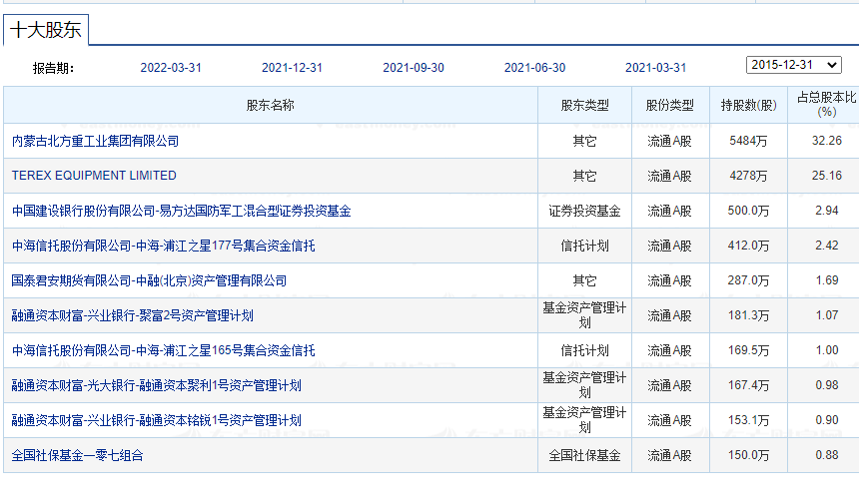This screenshot has height=504, width=859.
Task: Open the 2015-12-31 report period dropdown
Action: (793, 65)
